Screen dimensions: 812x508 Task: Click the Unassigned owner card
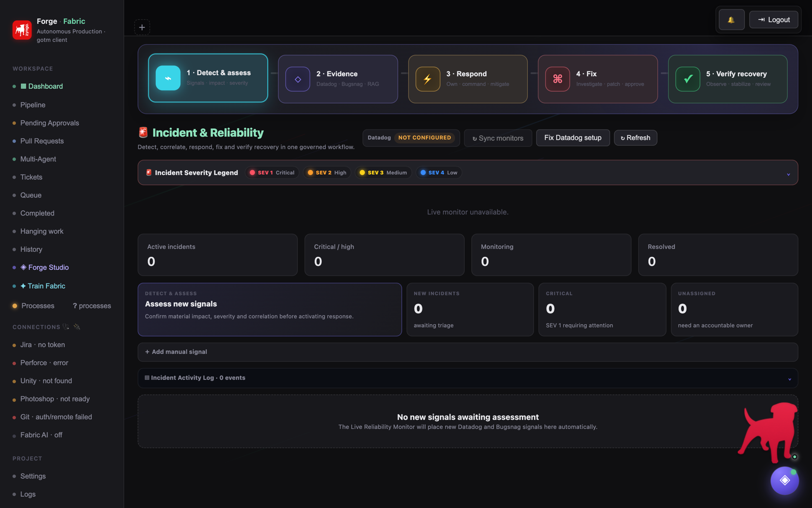pyautogui.click(x=734, y=310)
